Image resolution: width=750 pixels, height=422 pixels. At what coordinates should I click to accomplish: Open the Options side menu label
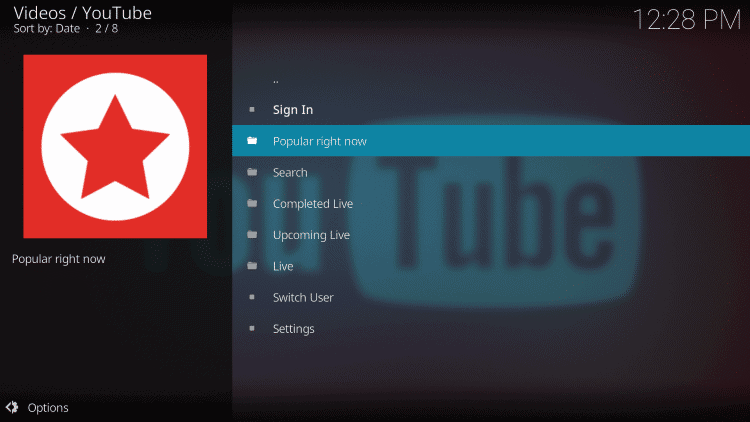pos(48,408)
